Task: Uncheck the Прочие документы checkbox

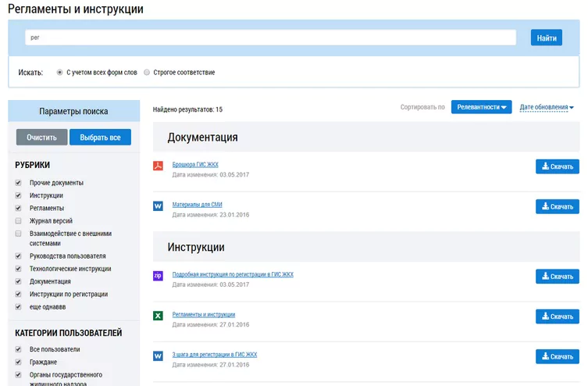Action: point(18,183)
